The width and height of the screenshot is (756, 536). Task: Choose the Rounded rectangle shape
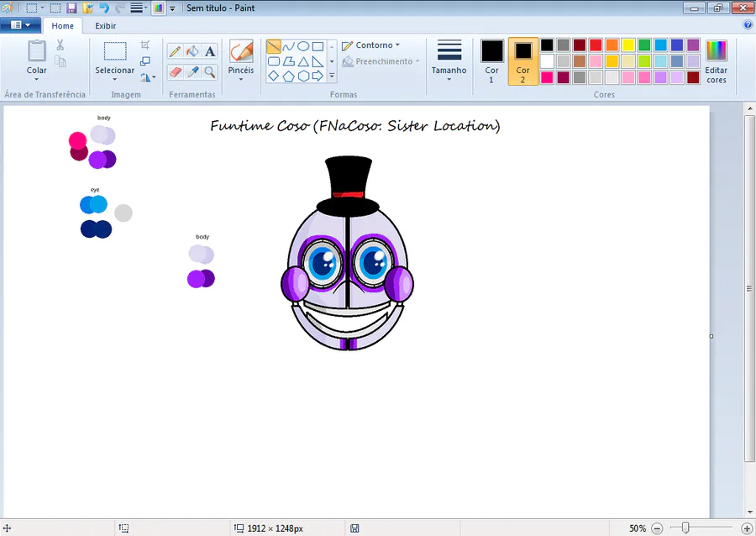click(x=273, y=61)
